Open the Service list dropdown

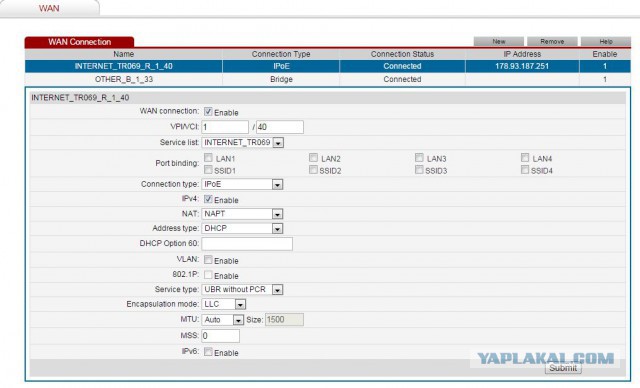[242, 142]
